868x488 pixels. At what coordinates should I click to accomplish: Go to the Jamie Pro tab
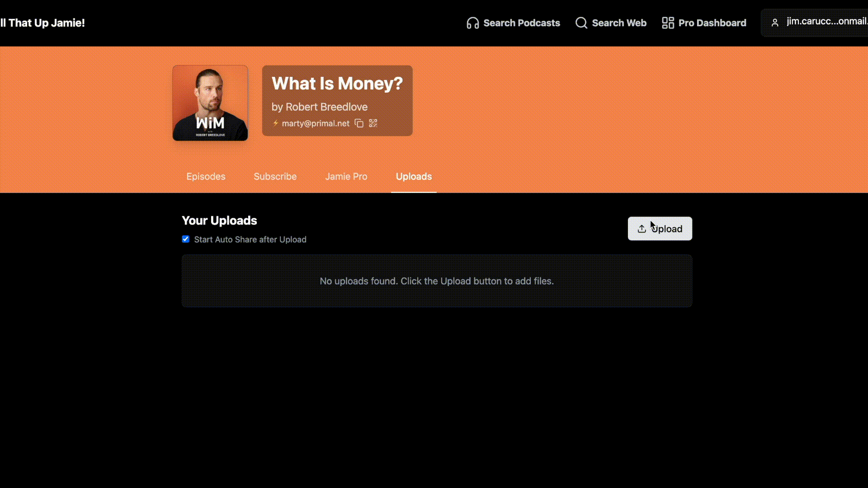pyautogui.click(x=346, y=177)
